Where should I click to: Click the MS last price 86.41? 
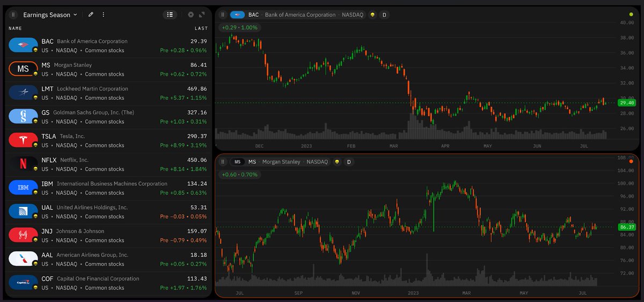(x=199, y=65)
